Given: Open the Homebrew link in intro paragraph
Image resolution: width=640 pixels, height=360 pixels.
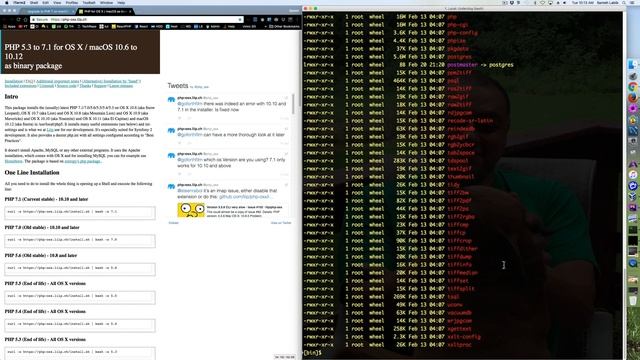Looking at the screenshot, I should (x=13, y=161).
